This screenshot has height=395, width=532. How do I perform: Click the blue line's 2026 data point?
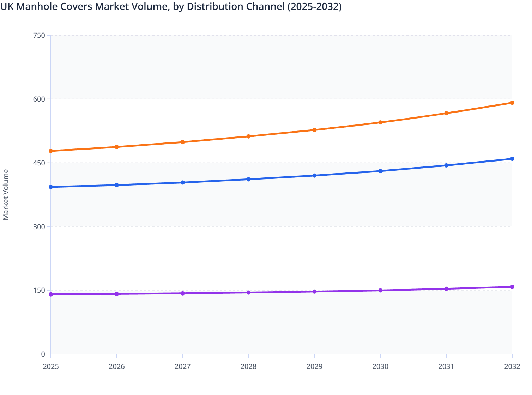click(x=117, y=185)
